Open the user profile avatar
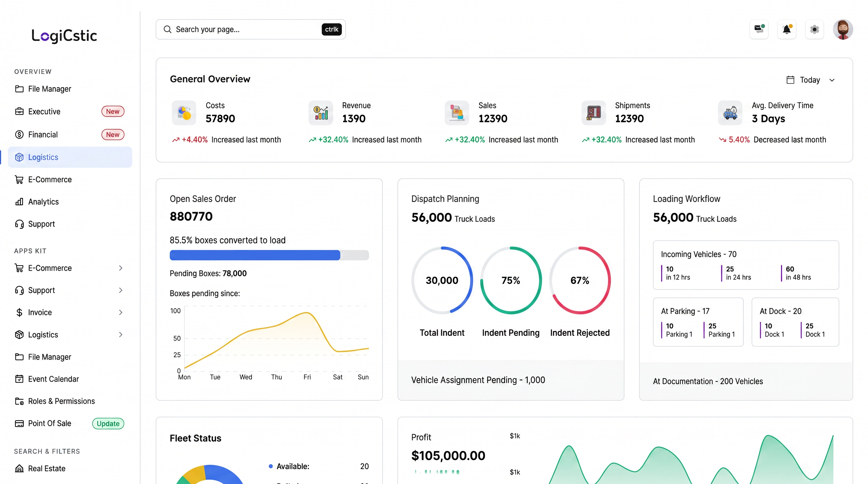This screenshot has width=868, height=484. (843, 29)
